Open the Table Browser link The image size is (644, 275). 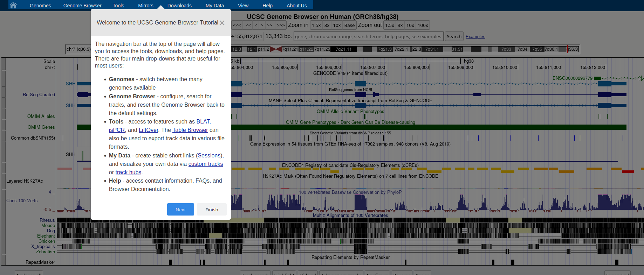pyautogui.click(x=190, y=130)
